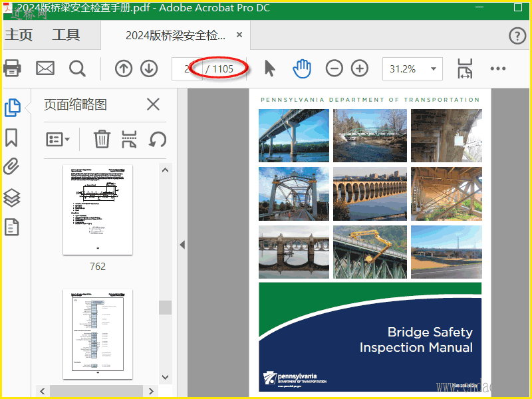Open the Find text magnifier tool
Viewport: 532px width, 399px height.
coord(77,68)
